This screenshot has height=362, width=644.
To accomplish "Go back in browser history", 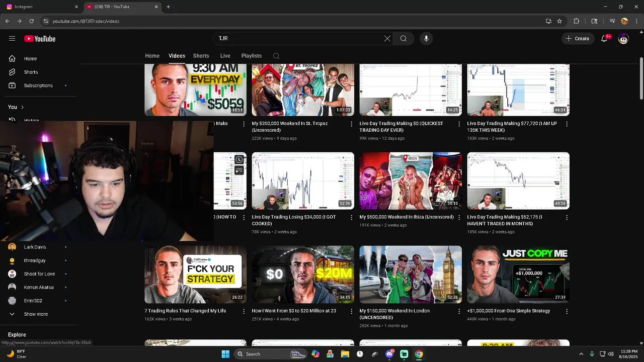I will [7, 21].
